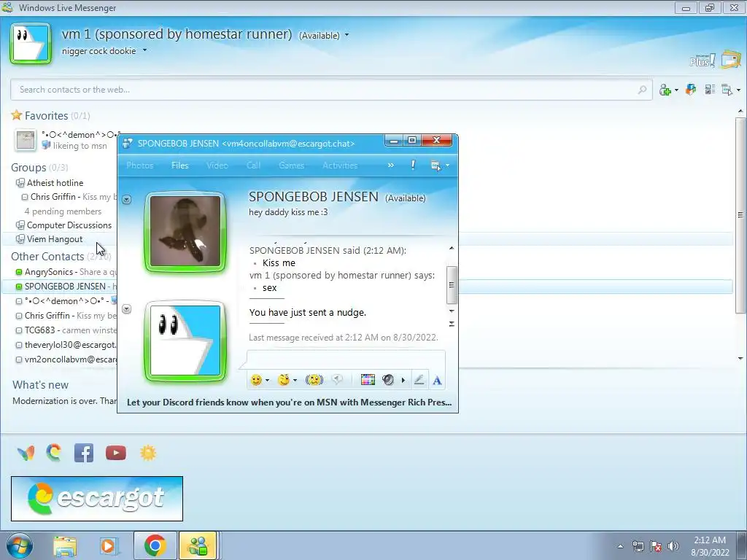This screenshot has height=560, width=747.
Task: Open the mail inbox icon next to Plus!
Action: (731, 60)
